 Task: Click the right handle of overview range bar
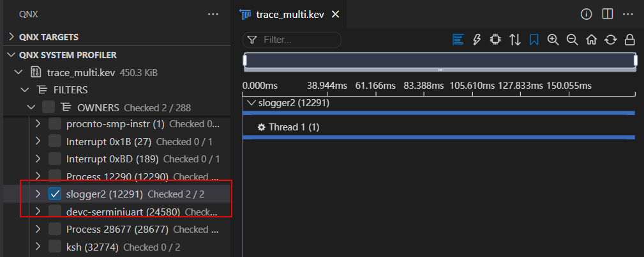tap(635, 61)
